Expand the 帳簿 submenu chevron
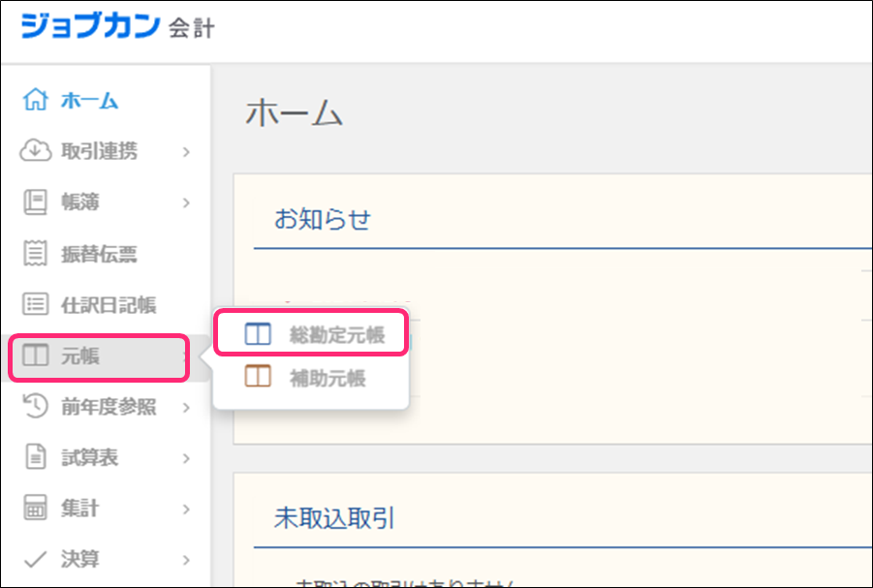 point(186,203)
